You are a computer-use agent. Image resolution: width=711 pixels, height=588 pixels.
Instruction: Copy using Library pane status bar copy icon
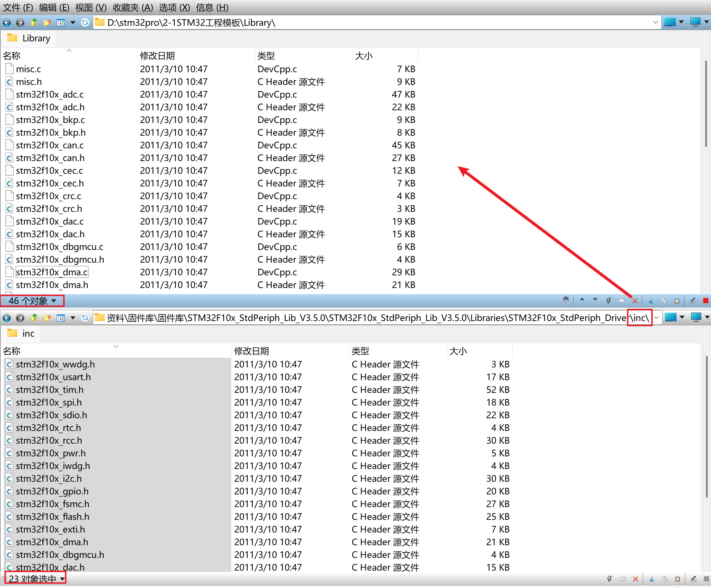coord(664,301)
